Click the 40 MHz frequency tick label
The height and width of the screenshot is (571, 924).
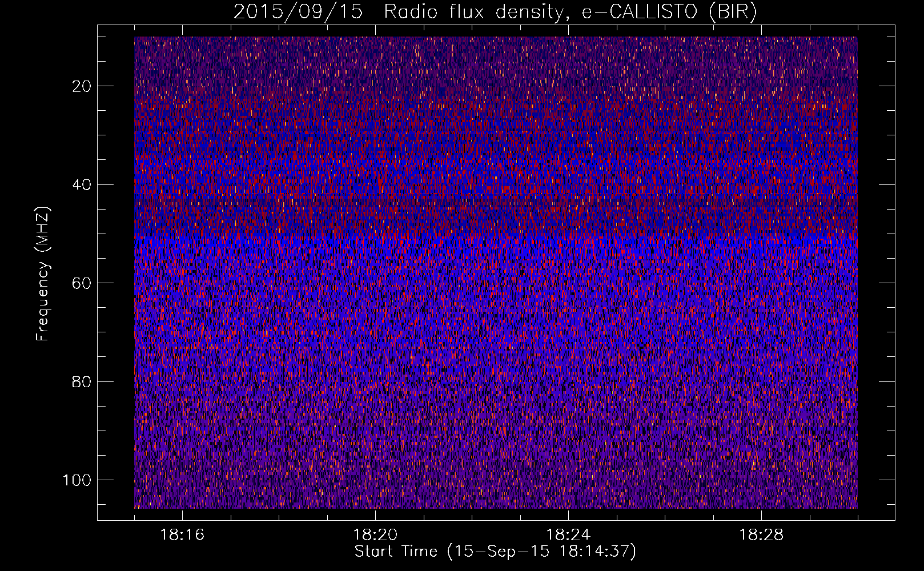tap(82, 185)
